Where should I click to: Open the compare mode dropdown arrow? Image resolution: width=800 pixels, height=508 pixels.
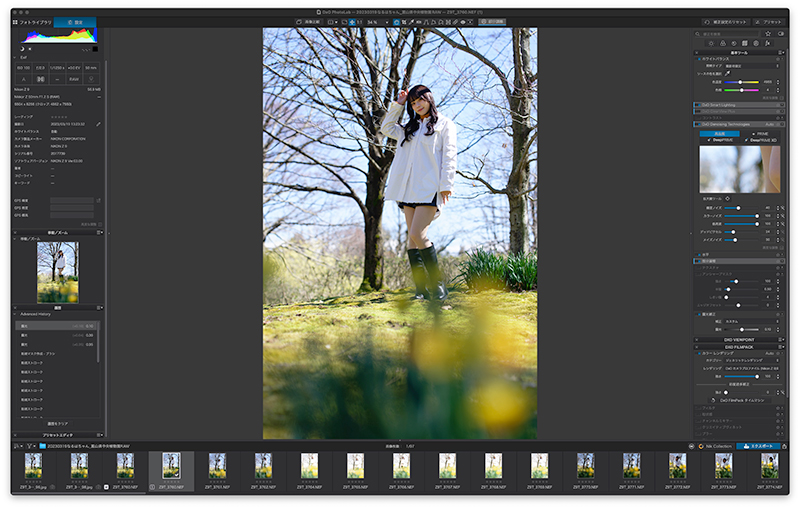point(336,22)
